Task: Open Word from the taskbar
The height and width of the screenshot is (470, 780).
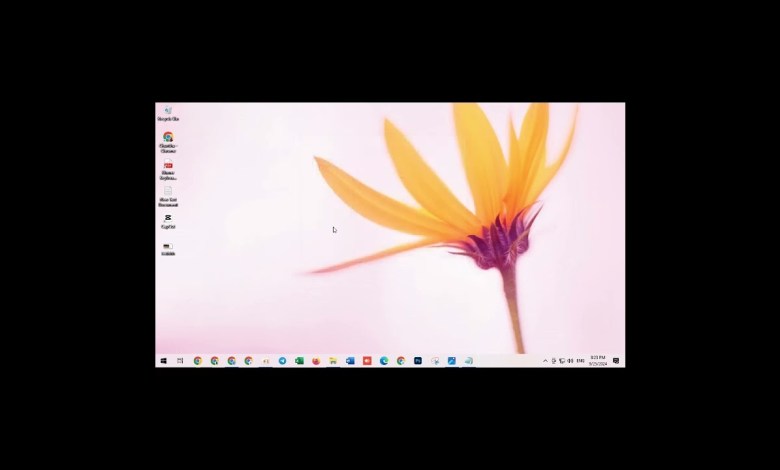Action: click(x=350, y=361)
